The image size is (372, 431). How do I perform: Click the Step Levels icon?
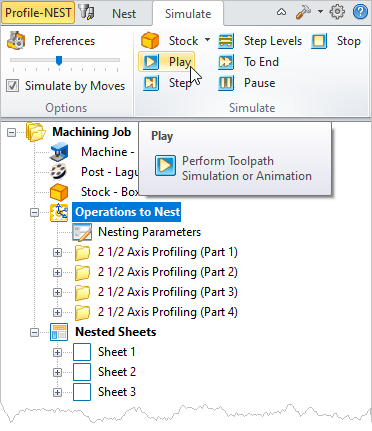(226, 41)
